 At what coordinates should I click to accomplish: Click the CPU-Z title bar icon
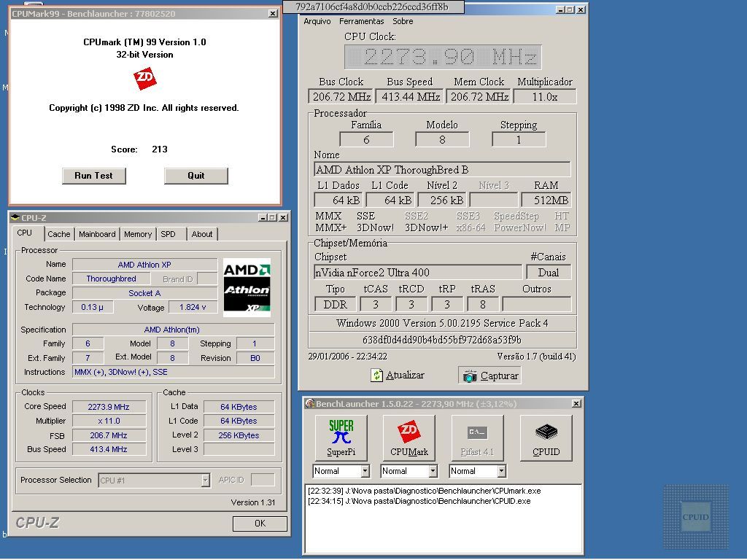tap(15, 217)
